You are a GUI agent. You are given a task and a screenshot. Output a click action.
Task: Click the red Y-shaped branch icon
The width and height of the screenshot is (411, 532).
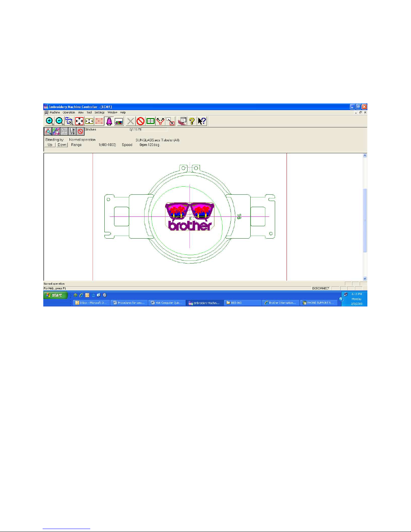pyautogui.click(x=160, y=121)
